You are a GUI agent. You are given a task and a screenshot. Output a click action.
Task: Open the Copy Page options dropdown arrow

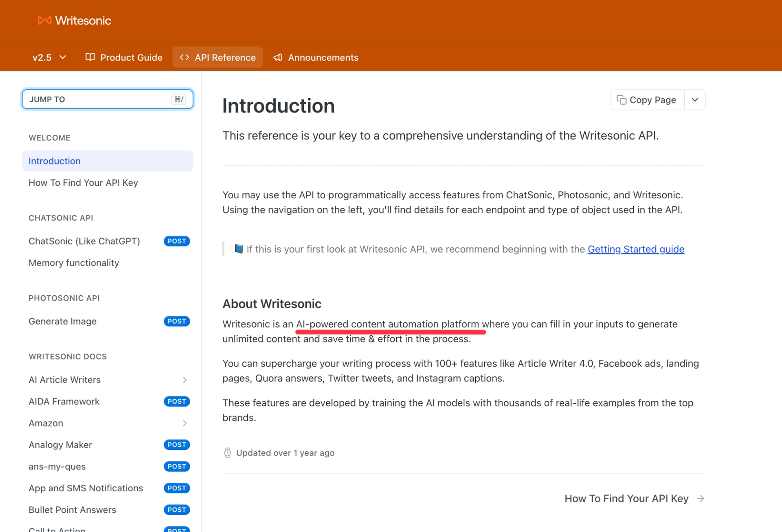tap(695, 100)
